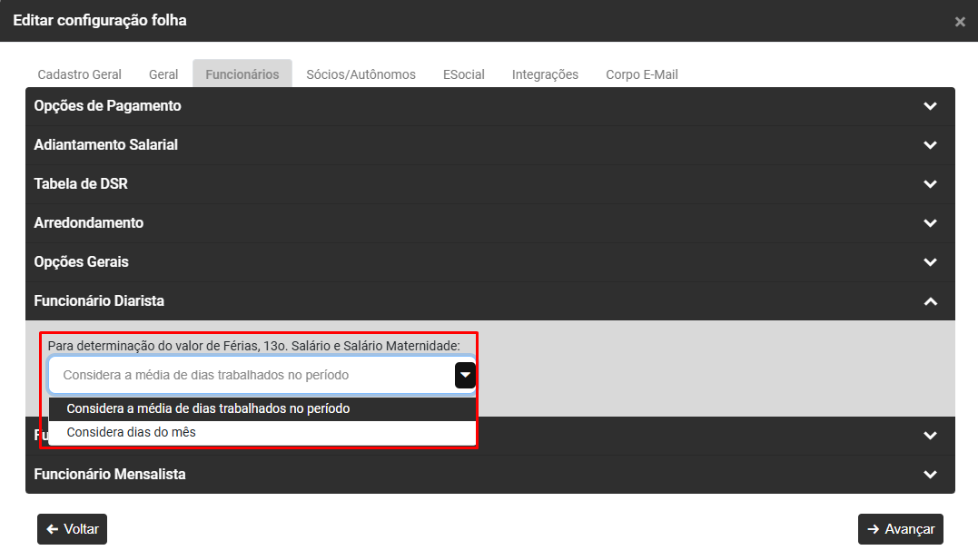This screenshot has width=978, height=560.
Task: Click the 'Para determinação do valor de Férias' label
Action: [254, 346]
